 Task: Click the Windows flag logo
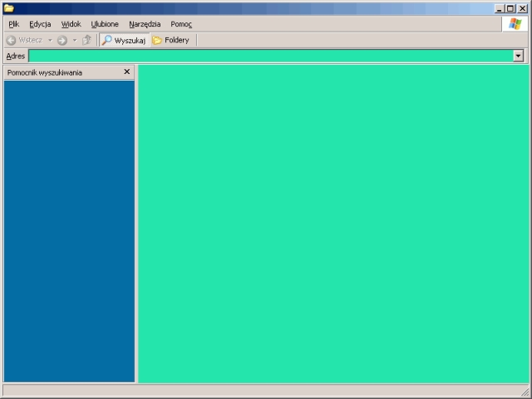(515, 24)
